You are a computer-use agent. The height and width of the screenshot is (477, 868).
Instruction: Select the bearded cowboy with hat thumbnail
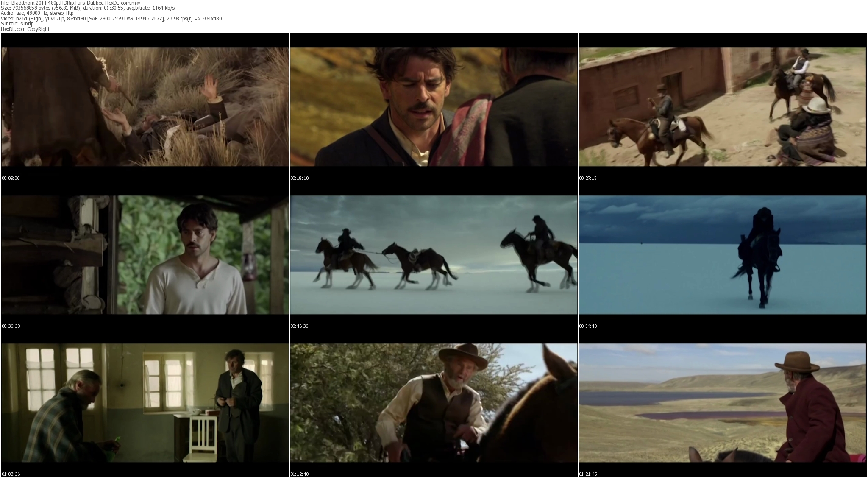434,402
